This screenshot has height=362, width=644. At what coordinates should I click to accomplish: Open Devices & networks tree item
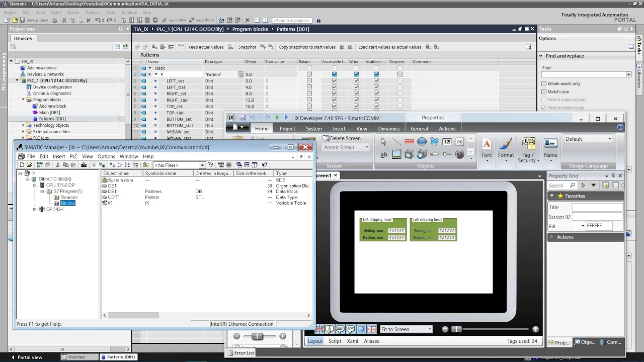[45, 74]
